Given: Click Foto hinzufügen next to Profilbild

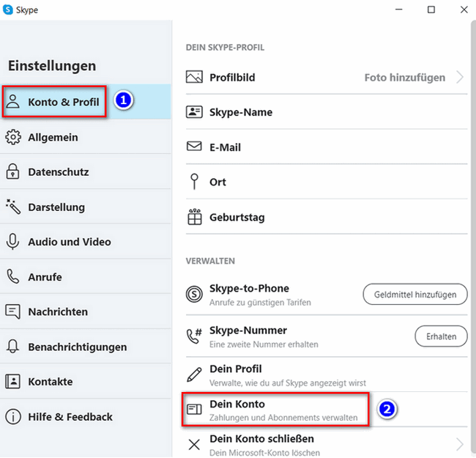Looking at the screenshot, I should click(x=405, y=78).
